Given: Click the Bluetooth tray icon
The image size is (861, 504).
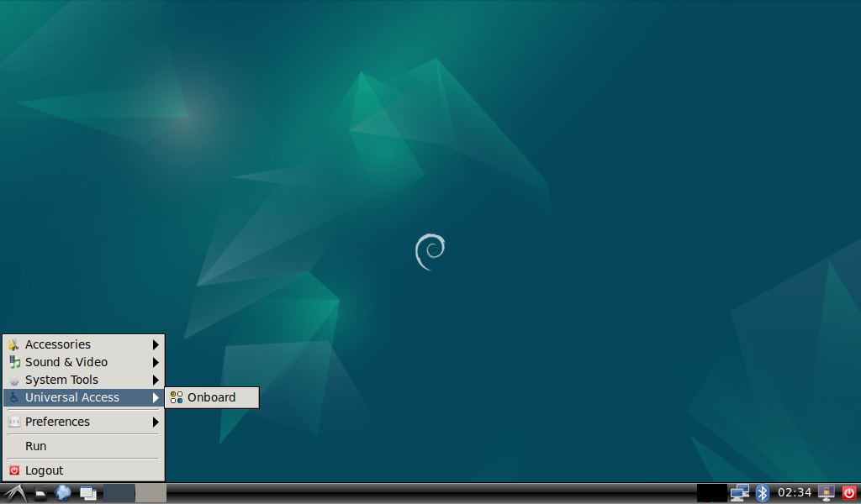Looking at the screenshot, I should (762, 492).
